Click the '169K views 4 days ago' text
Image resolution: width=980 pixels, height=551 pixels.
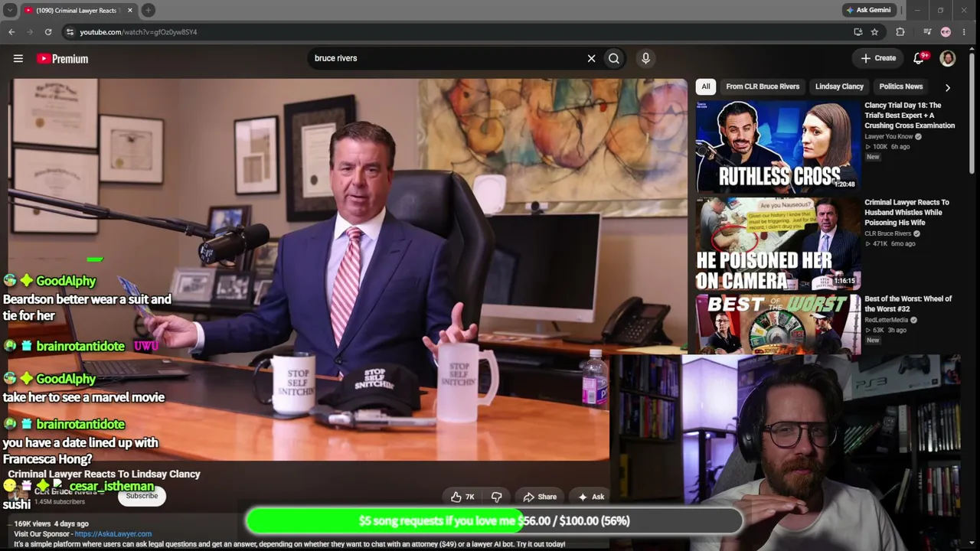[51, 523]
